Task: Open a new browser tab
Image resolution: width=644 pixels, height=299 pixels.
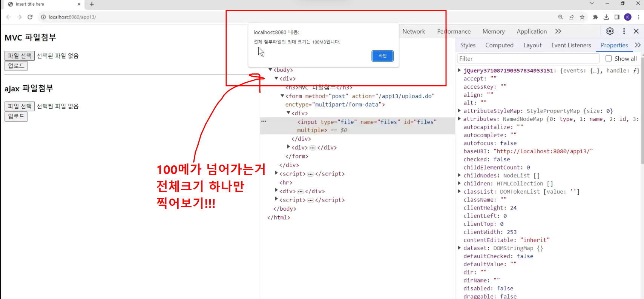Action: (92, 4)
